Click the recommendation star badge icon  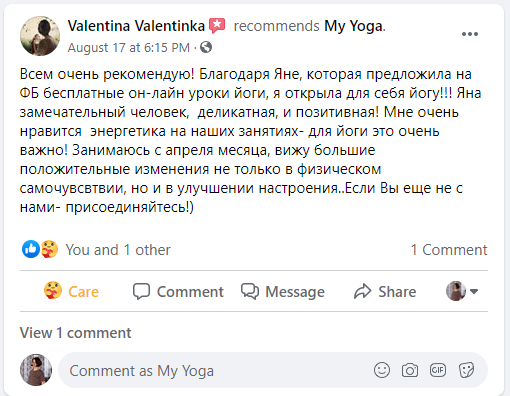click(x=217, y=26)
